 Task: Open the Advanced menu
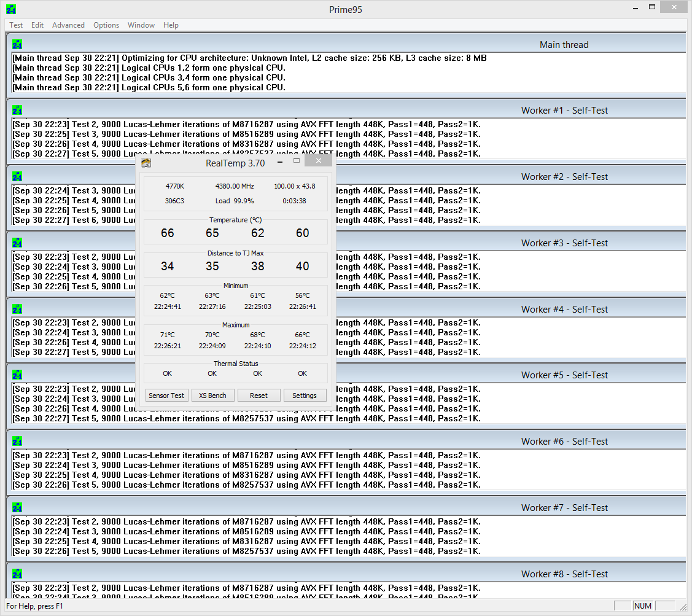pyautogui.click(x=68, y=25)
